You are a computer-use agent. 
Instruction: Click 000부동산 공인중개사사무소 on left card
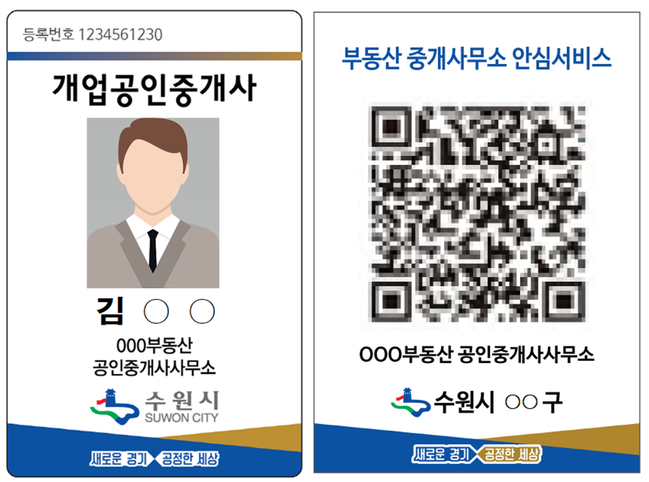point(154,356)
